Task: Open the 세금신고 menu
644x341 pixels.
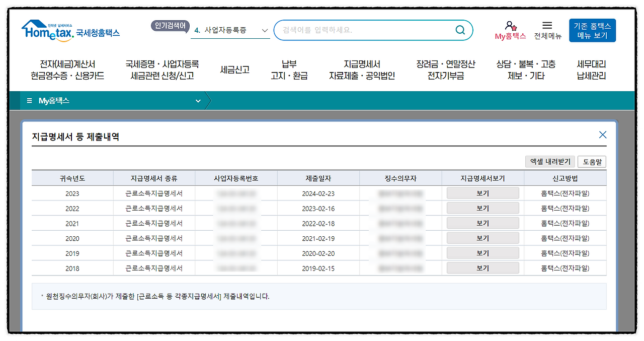Action: [x=234, y=70]
